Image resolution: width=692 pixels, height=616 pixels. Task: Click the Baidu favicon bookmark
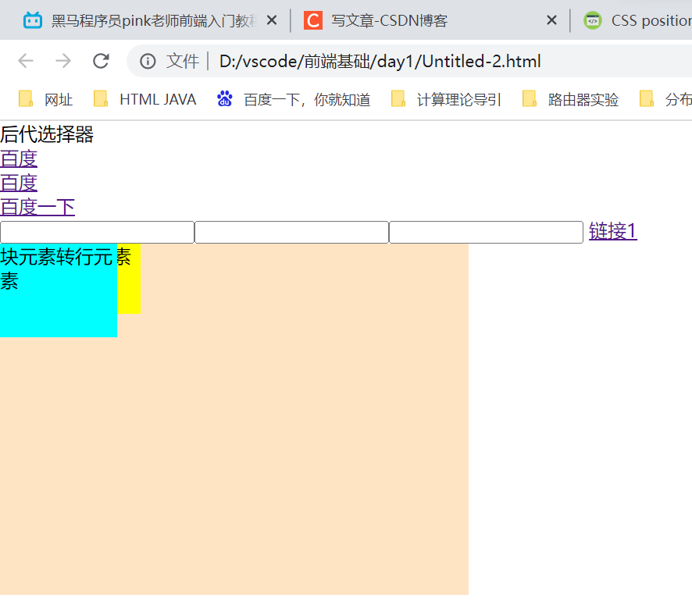224,99
